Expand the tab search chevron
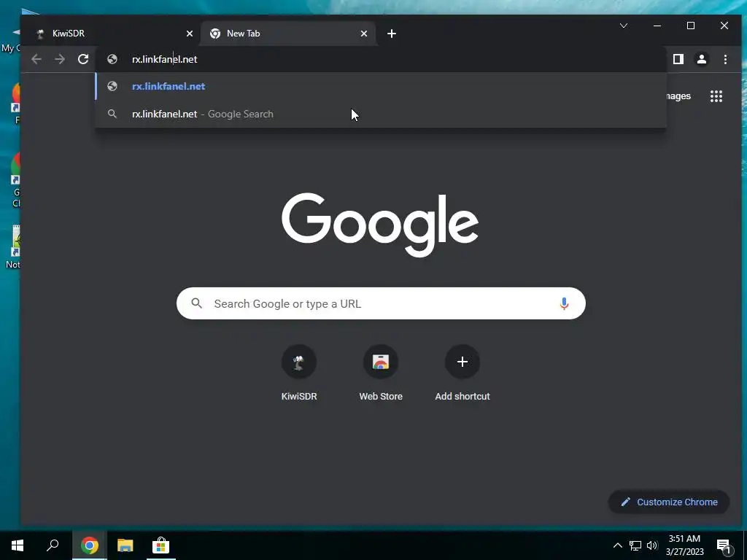Screen dimensions: 747x560 [624, 26]
